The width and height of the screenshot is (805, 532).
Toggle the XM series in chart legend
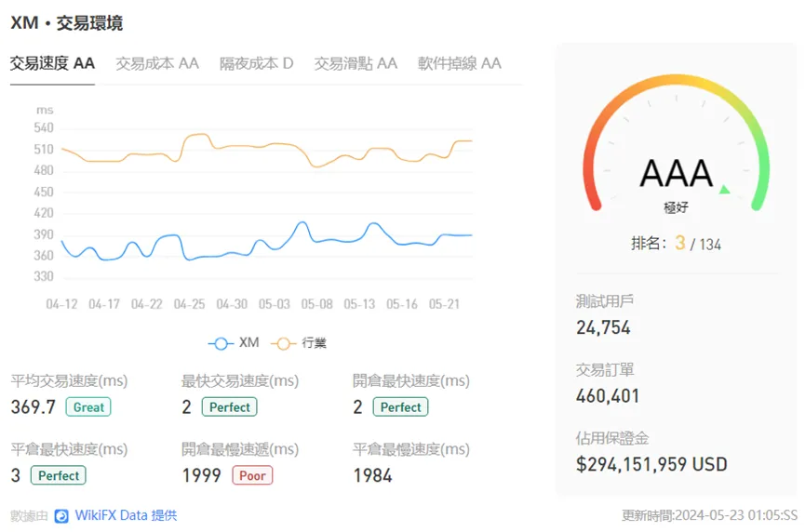coord(234,342)
